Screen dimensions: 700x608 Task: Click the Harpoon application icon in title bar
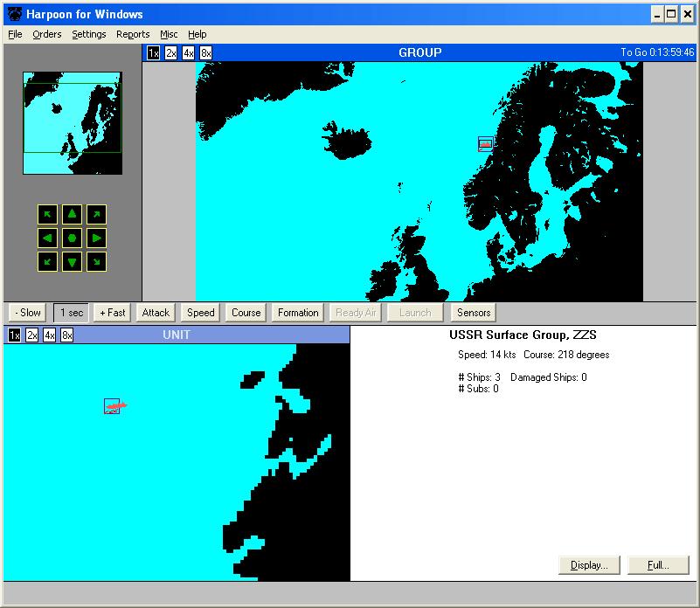point(15,14)
